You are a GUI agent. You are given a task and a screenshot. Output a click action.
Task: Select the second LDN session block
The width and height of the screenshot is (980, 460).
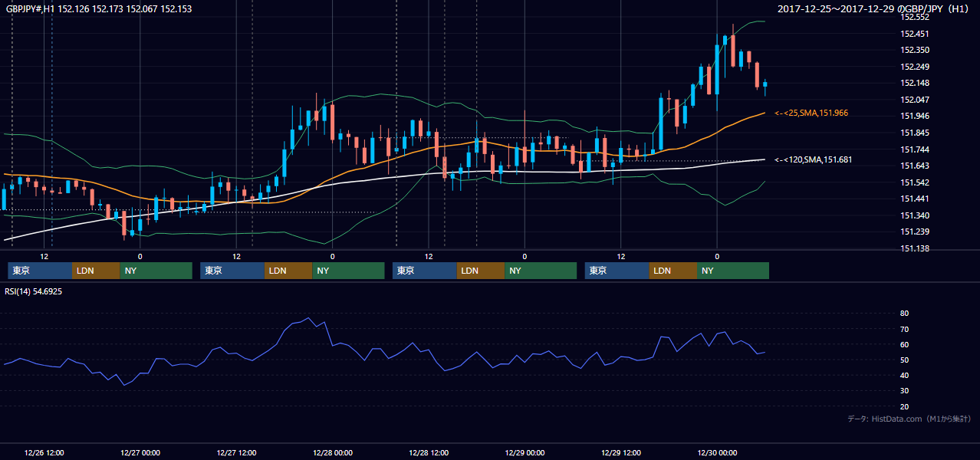(x=288, y=271)
